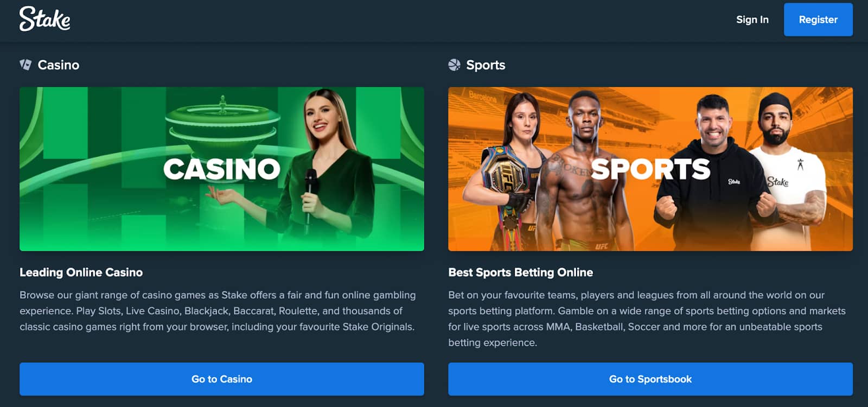Click the blue Register button
The height and width of the screenshot is (407, 868).
click(818, 20)
